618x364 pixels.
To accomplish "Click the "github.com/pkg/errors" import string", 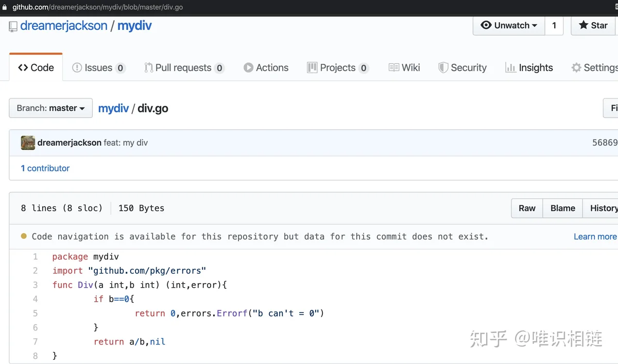I will point(147,270).
